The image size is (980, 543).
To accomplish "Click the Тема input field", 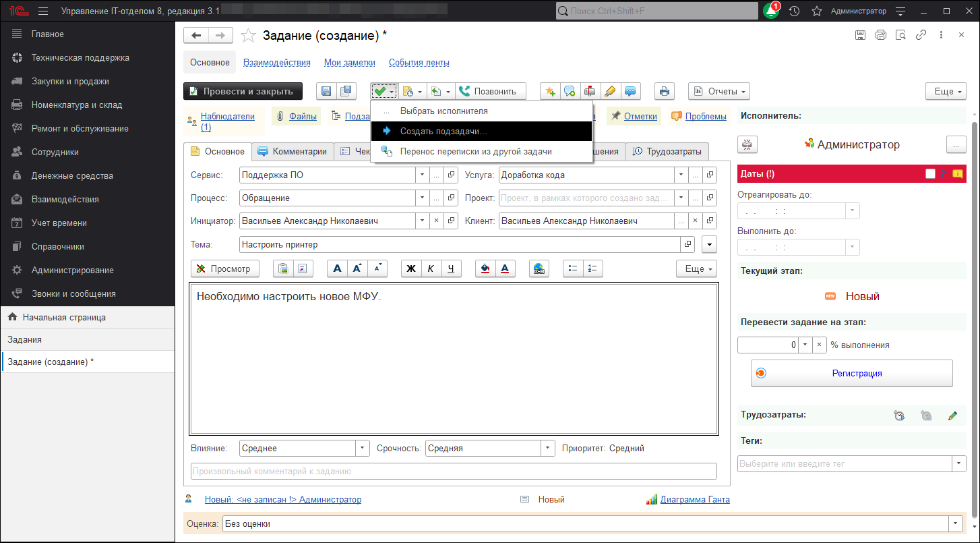I will (x=458, y=244).
